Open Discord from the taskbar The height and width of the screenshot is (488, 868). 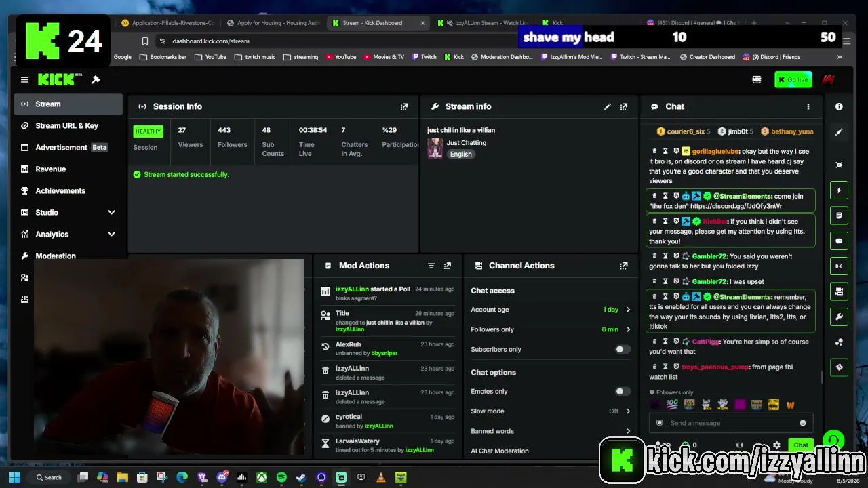(x=222, y=477)
